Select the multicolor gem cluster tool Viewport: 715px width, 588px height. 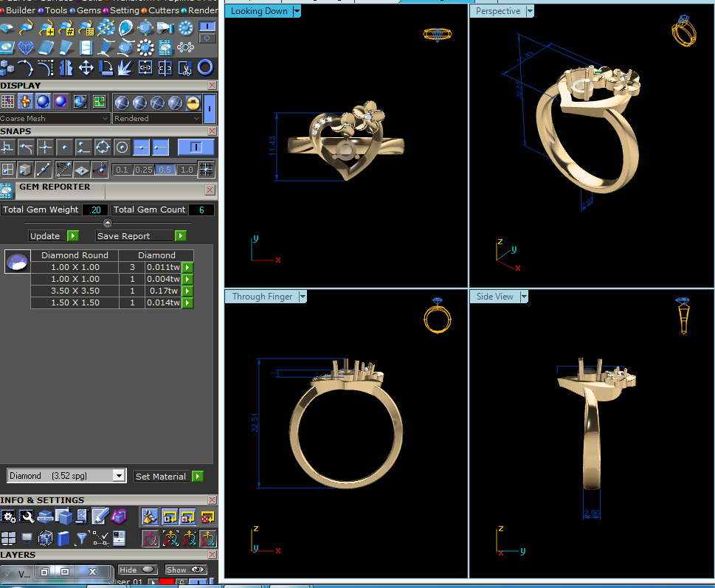[186, 47]
